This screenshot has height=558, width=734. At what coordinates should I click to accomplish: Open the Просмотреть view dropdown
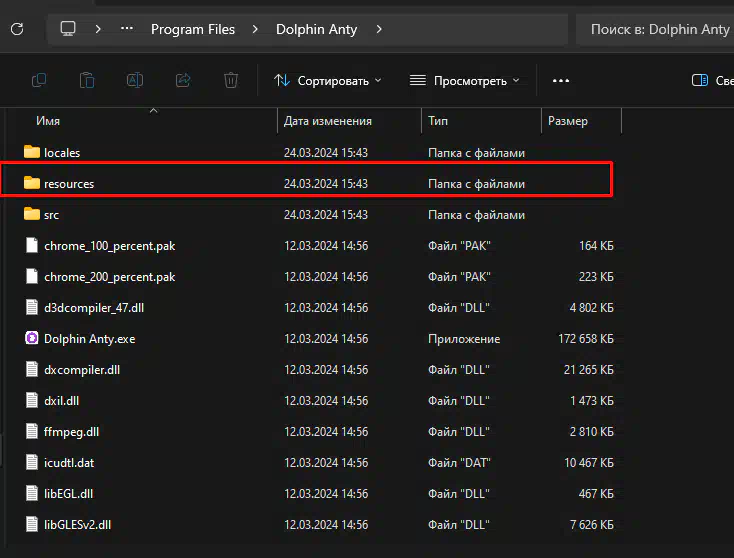(x=463, y=80)
